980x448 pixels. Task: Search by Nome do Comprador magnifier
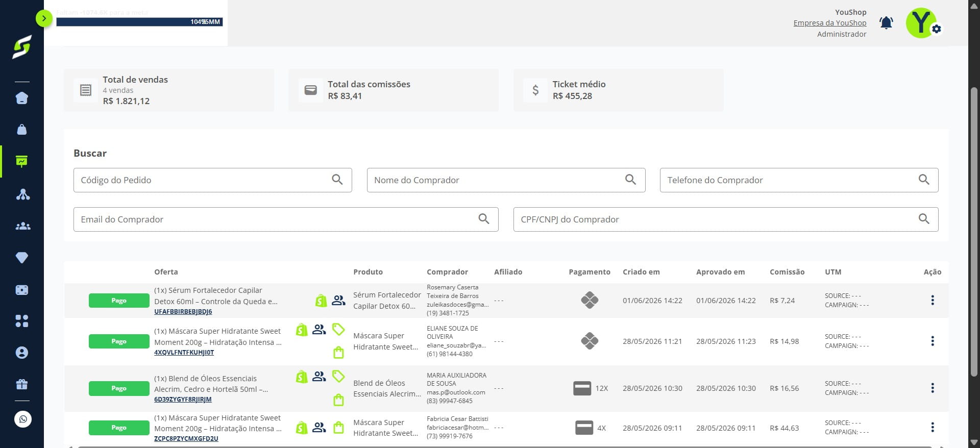(x=630, y=180)
